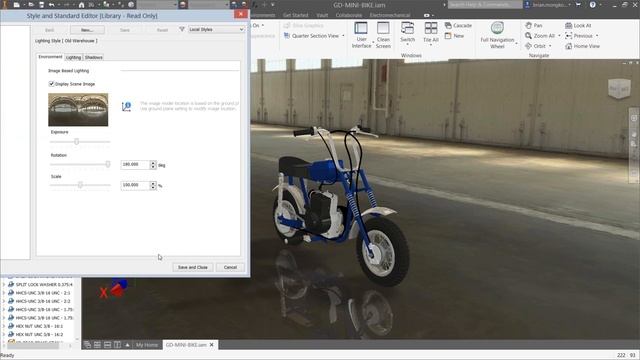Launch the Full Navigation Wheel
640x360 pixels.
click(x=497, y=35)
